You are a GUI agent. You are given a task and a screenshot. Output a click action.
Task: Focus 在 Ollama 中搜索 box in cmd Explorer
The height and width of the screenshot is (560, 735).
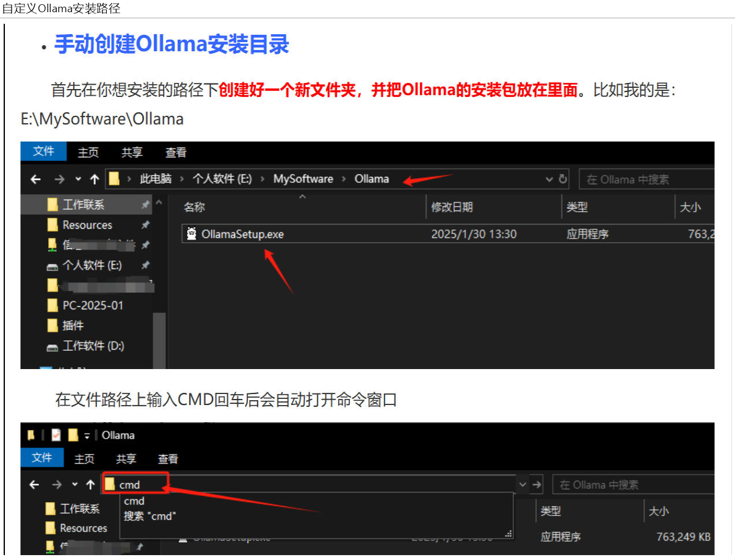[633, 485]
